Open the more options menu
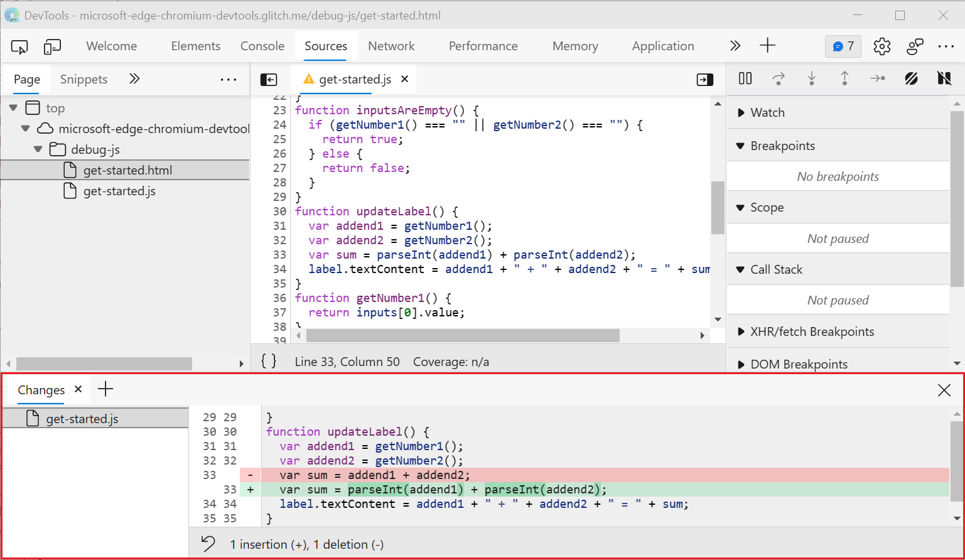 (x=946, y=46)
